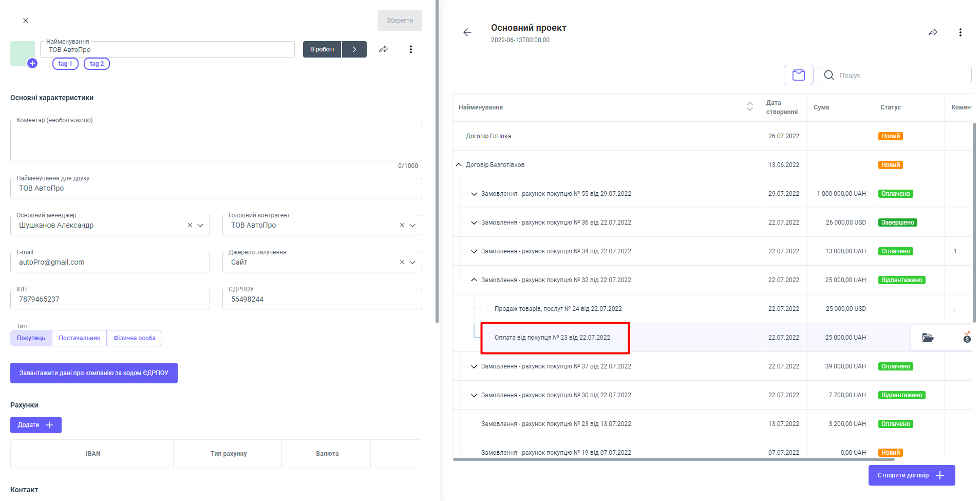Image resolution: width=980 pixels, height=501 pixels.
Task: Click the Створити договір button
Action: pos(911,475)
